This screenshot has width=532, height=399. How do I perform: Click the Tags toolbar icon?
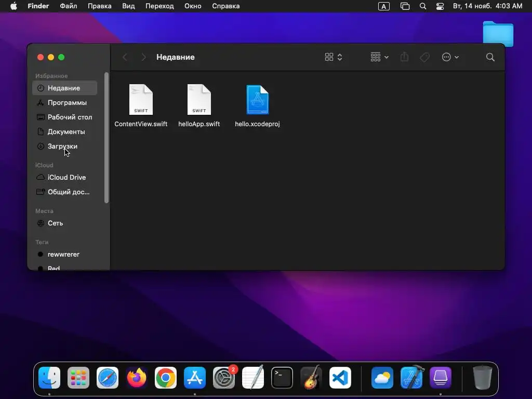point(424,57)
